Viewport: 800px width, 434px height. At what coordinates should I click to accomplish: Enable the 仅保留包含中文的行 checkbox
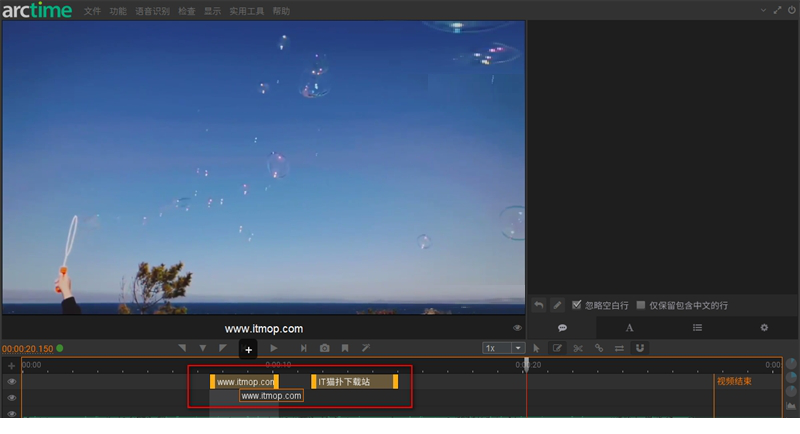pos(641,304)
